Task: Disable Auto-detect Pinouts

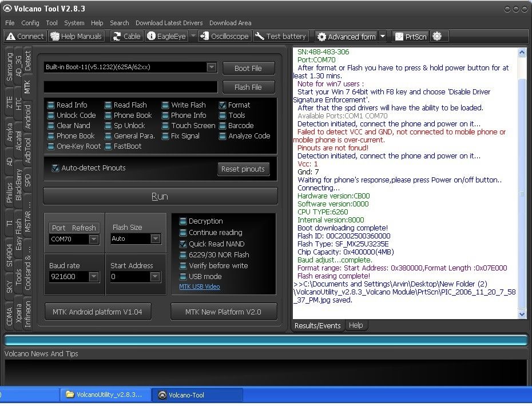Action: coord(55,168)
